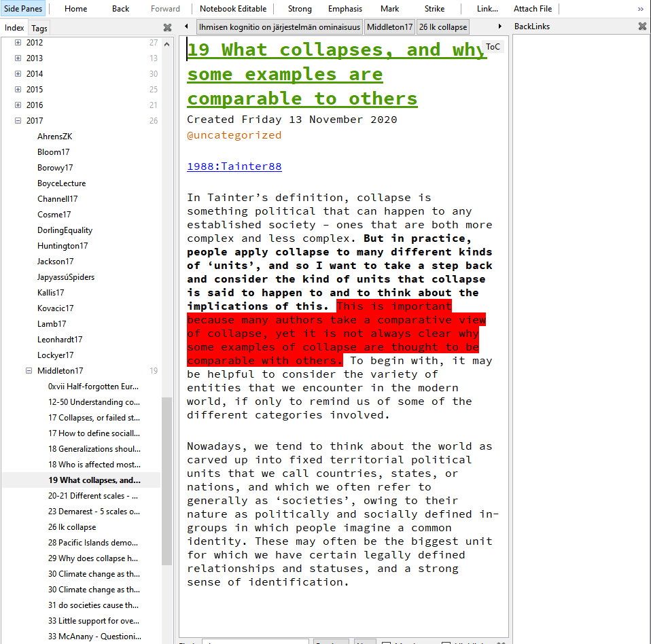This screenshot has width=651, height=644.
Task: Apply Strong formatting
Action: (300, 9)
